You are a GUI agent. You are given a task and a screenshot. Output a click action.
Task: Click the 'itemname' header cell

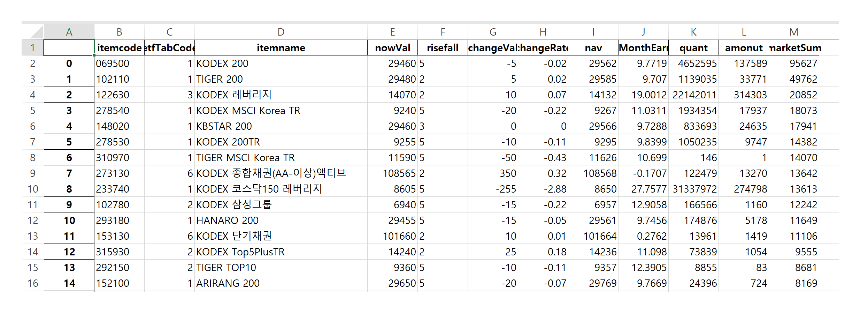[281, 47]
